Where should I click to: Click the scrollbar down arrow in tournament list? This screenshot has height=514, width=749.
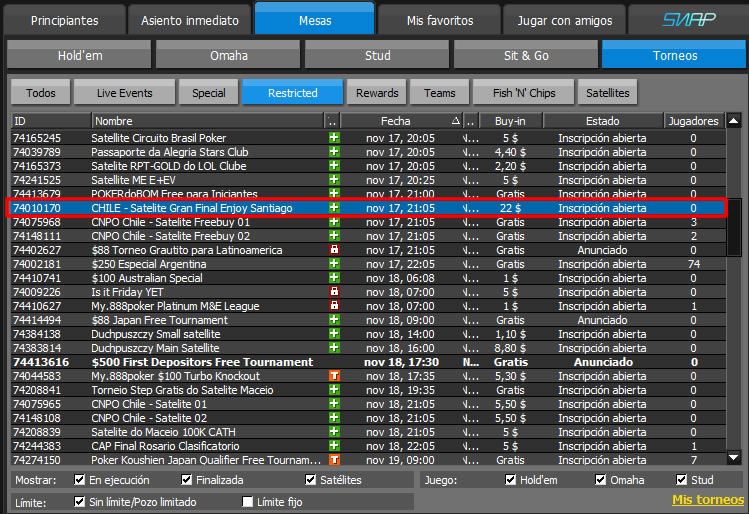pos(734,459)
